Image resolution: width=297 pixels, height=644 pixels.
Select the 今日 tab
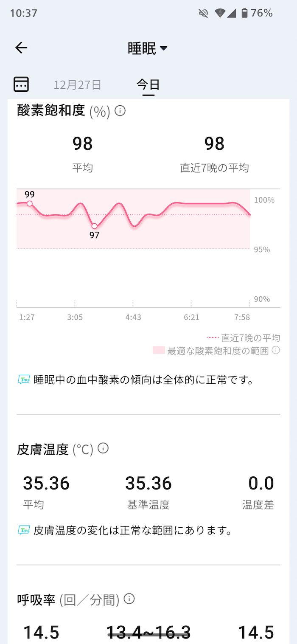coord(148,84)
